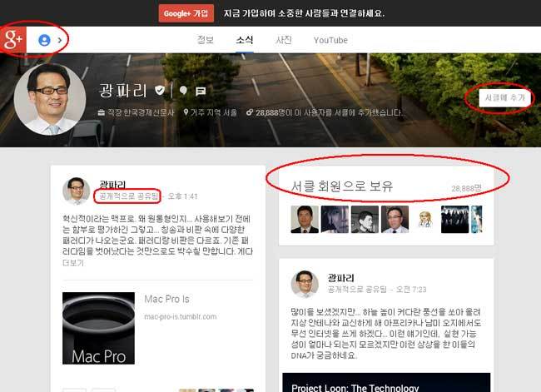Open third circle member grayscale avatar
Image resolution: width=541 pixels, height=392 pixels.
365,220
